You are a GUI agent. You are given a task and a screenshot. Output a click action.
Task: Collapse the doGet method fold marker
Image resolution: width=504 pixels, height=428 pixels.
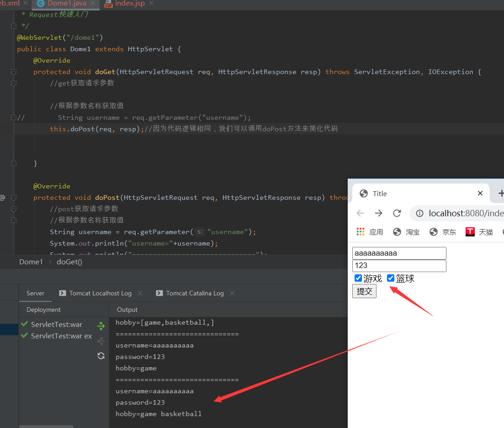coord(14,72)
